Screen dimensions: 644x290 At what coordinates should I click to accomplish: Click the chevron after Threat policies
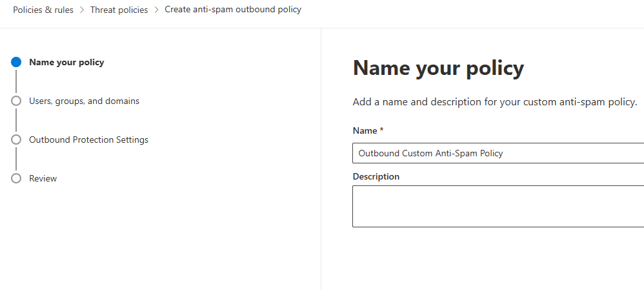[156, 10]
